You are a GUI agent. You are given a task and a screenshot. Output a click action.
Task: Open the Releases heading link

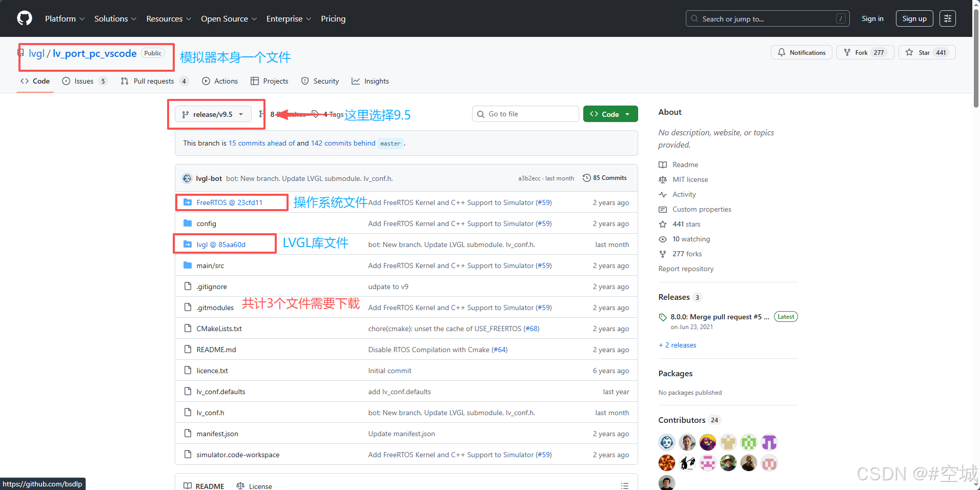[680, 297]
